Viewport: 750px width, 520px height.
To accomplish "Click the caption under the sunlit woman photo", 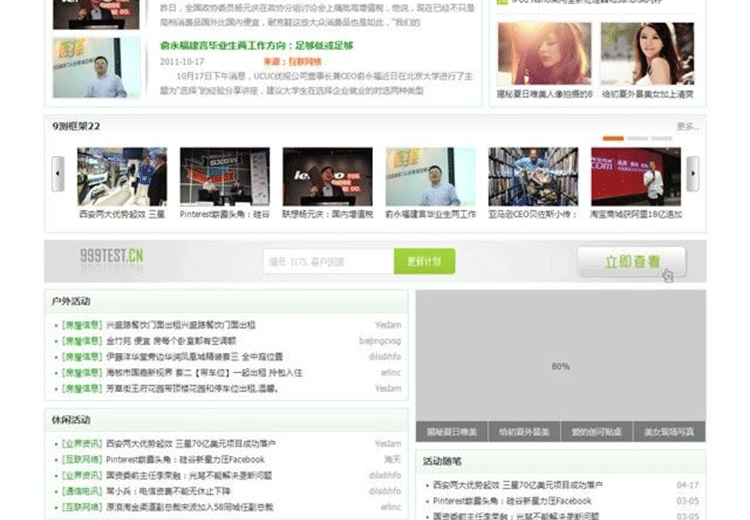I will 544,94.
